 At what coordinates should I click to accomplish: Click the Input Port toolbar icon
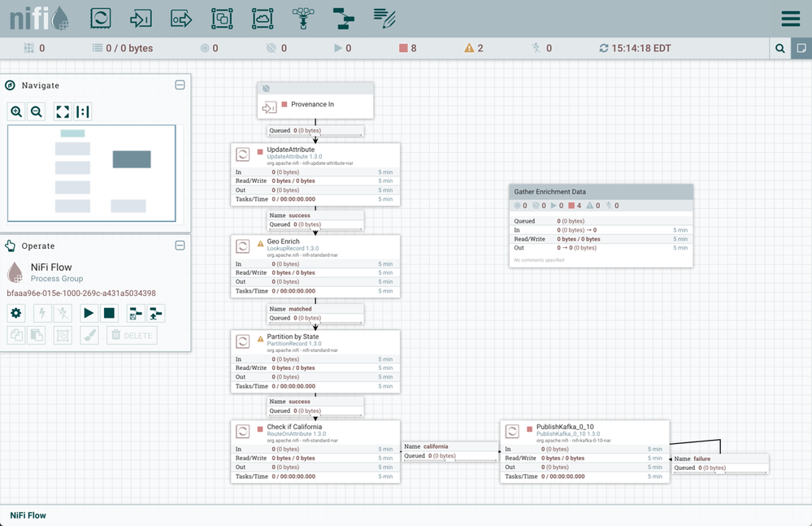click(x=141, y=18)
